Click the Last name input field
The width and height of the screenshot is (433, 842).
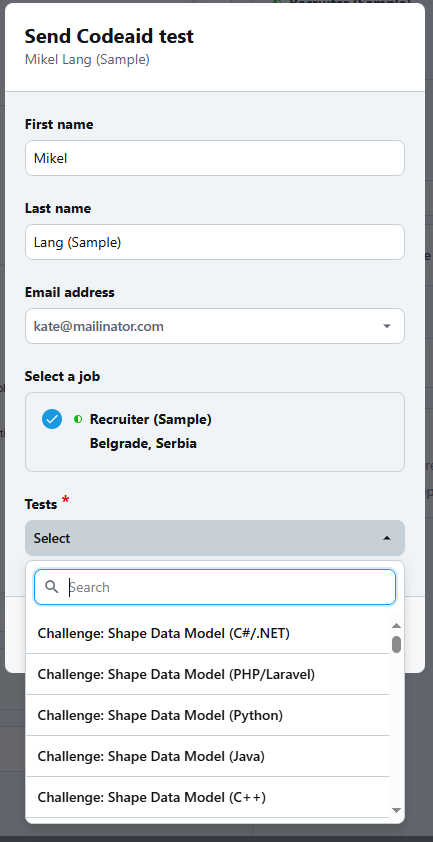click(215, 242)
